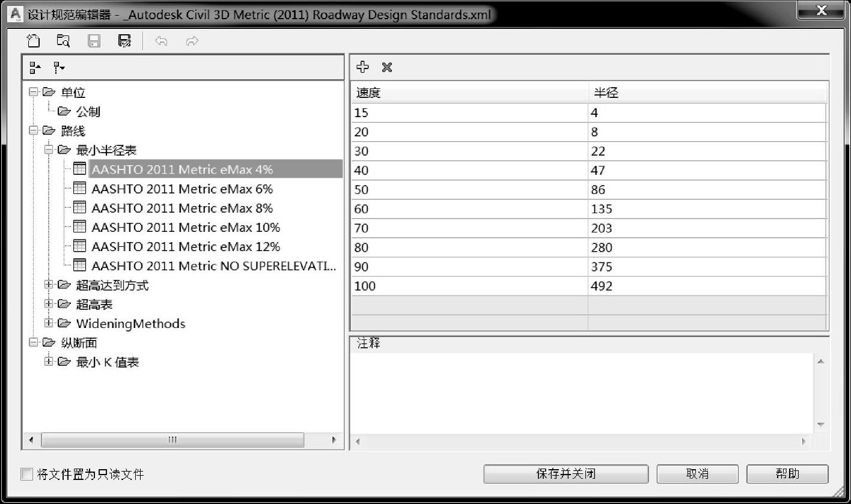This screenshot has width=851, height=504.
Task: Click speed cell with value 60
Action: 469,209
